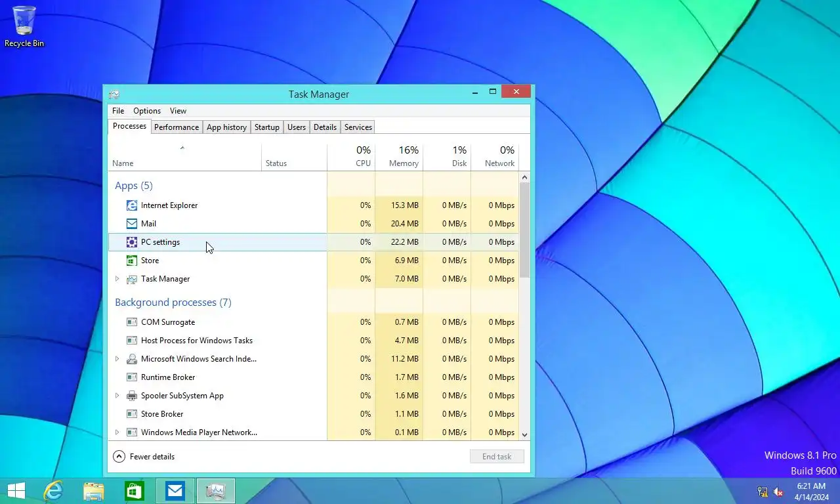Switch to the Startup tab
This screenshot has height=504, width=840.
tap(267, 127)
